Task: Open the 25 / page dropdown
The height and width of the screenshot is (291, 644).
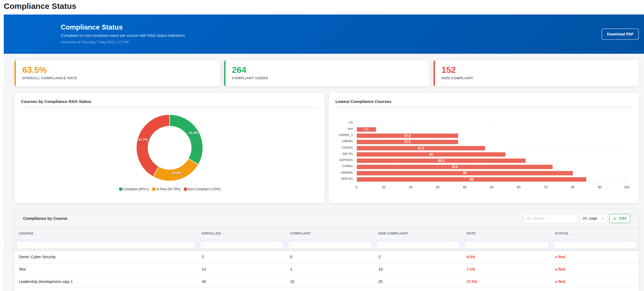Action: pos(593,218)
